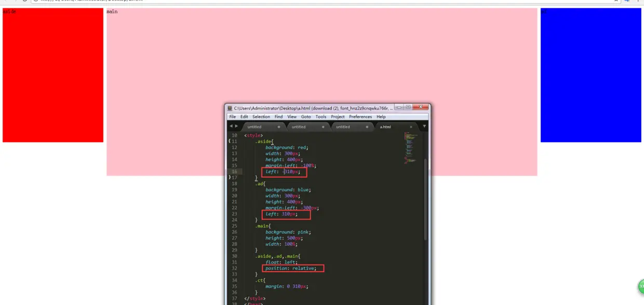Place cursor in '.ad{' selector line
Viewport: 644px width, 305px height.
coord(260,184)
